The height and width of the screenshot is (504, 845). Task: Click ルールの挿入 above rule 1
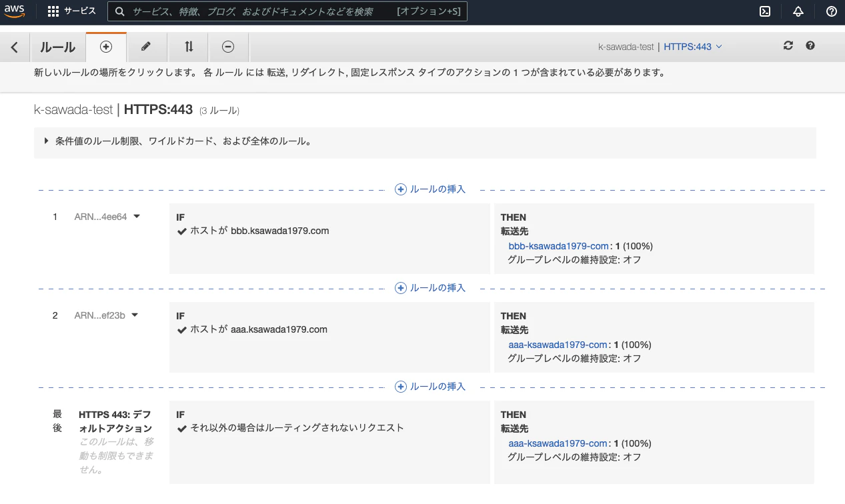(x=431, y=189)
